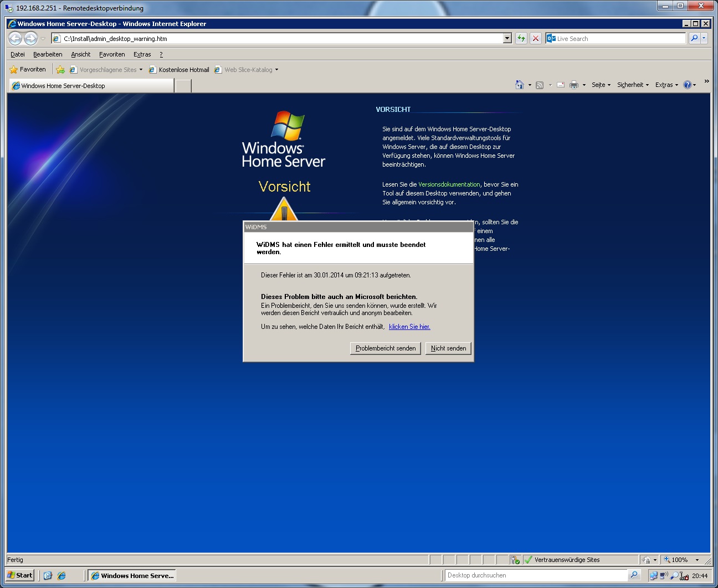Image resolution: width=718 pixels, height=588 pixels.
Task: Select Windows Home Server taskbar button
Action: coord(132,575)
